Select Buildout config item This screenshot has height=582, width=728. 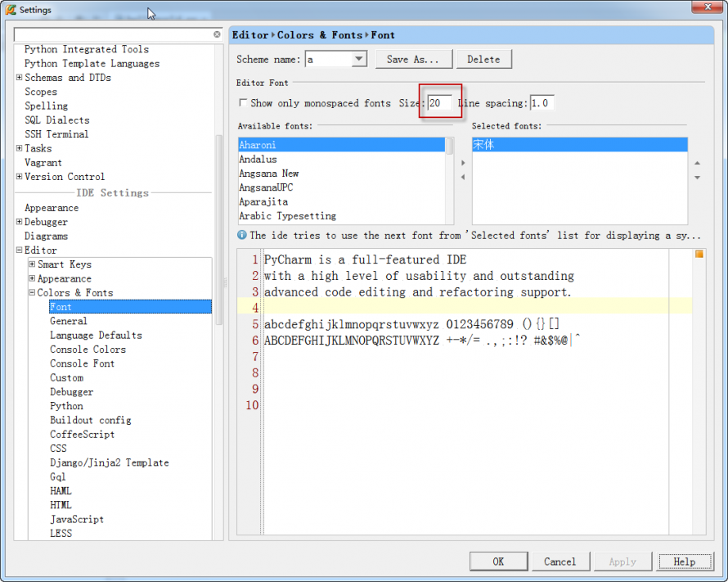(91, 420)
